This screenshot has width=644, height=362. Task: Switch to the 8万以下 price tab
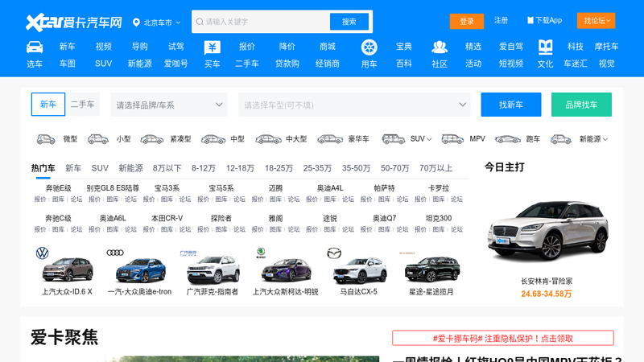[167, 168]
